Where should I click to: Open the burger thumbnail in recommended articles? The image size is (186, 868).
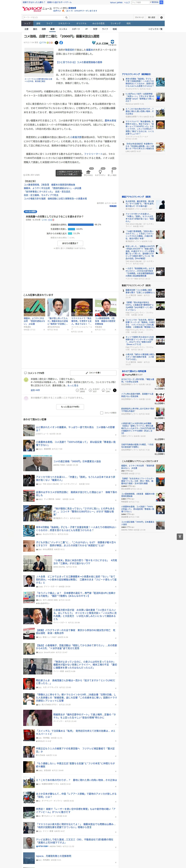point(82,307)
